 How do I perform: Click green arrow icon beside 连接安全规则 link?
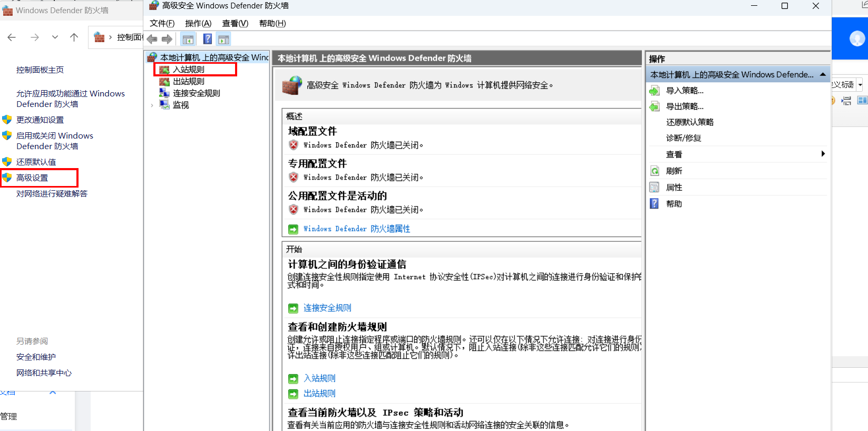click(x=293, y=308)
